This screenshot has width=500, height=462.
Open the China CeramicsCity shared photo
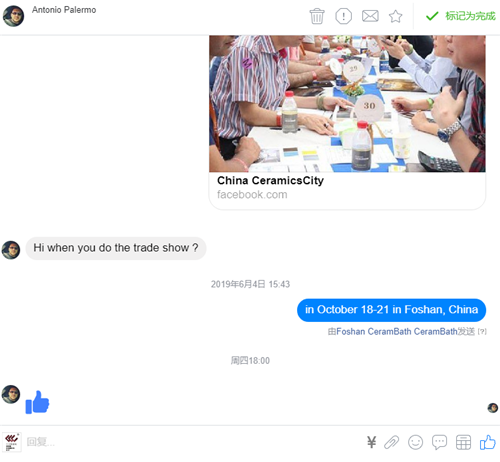tap(347, 104)
